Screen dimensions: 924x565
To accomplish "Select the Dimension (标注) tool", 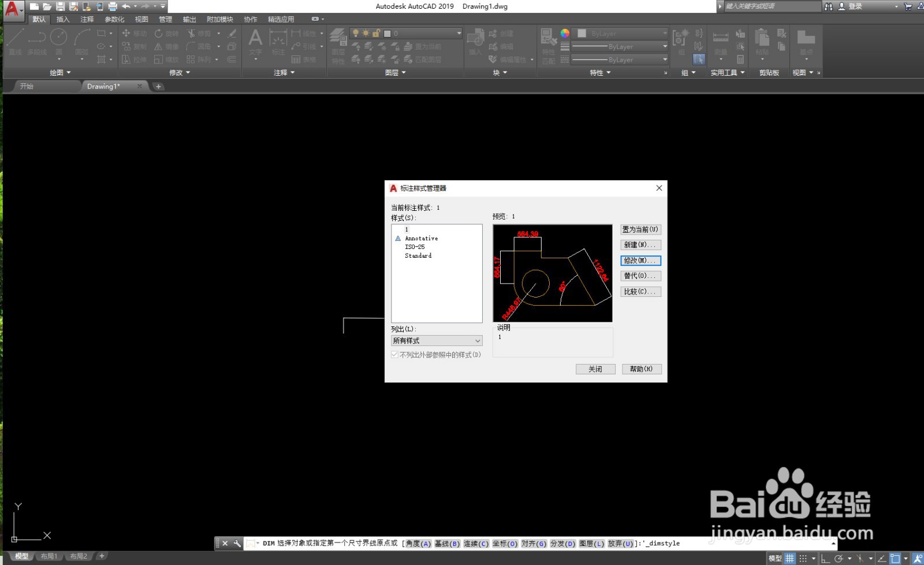I will (278, 42).
